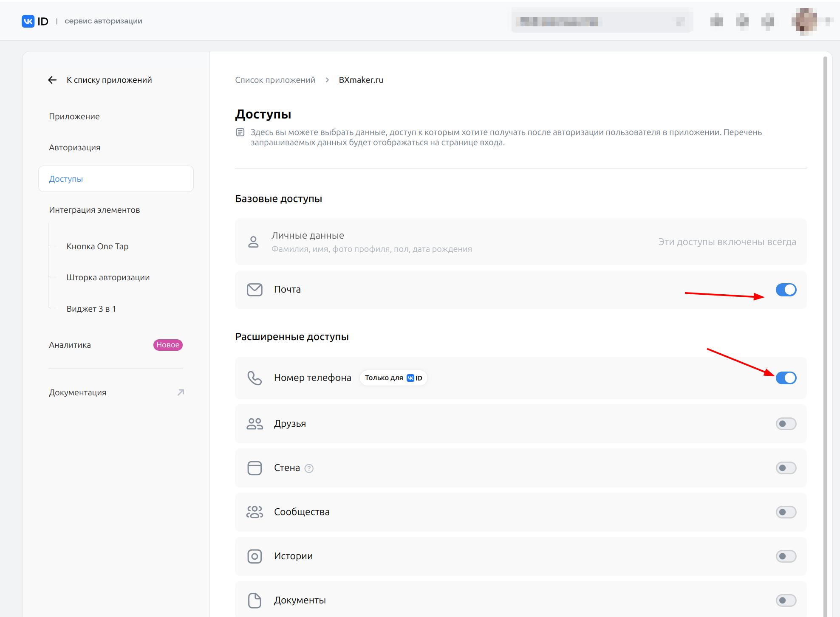The image size is (840, 617).
Task: Open Интеграция элементов section
Action: click(x=94, y=210)
